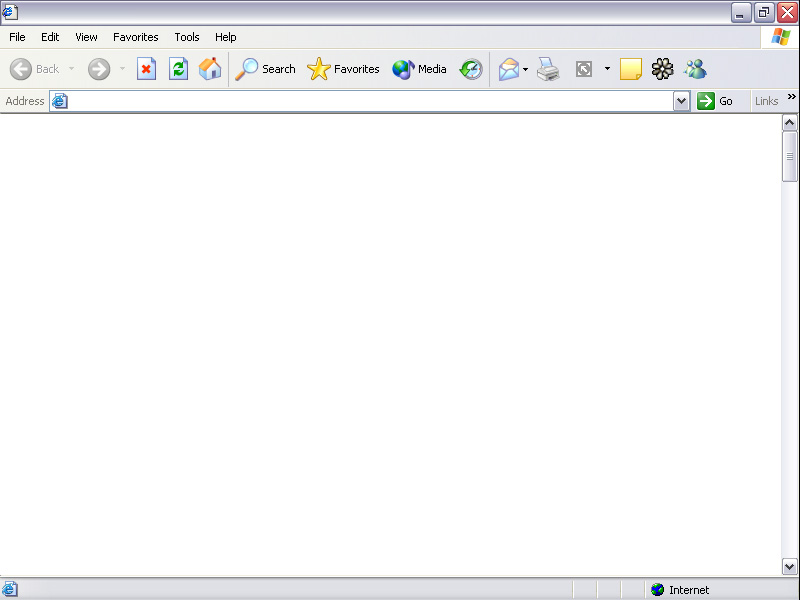Click the Internet zone globe icon

pos(658,590)
